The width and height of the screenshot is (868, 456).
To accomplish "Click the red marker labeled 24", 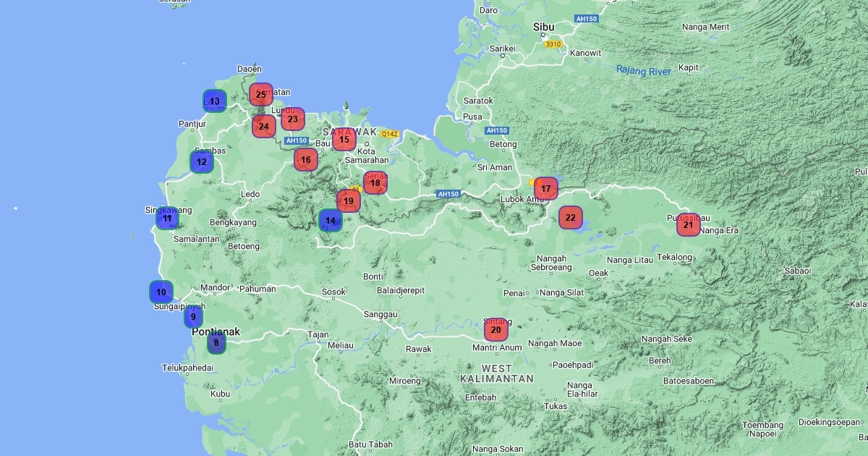I will pyautogui.click(x=264, y=127).
